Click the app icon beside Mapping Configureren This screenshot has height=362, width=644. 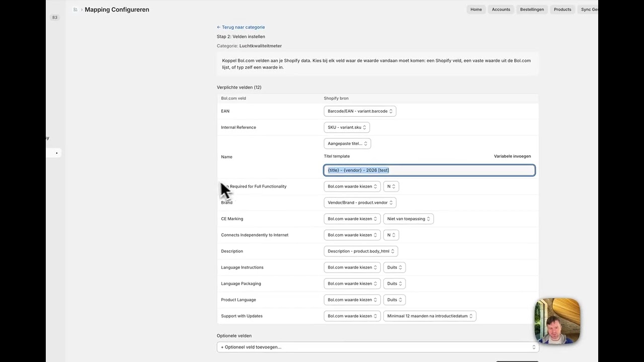(x=75, y=10)
